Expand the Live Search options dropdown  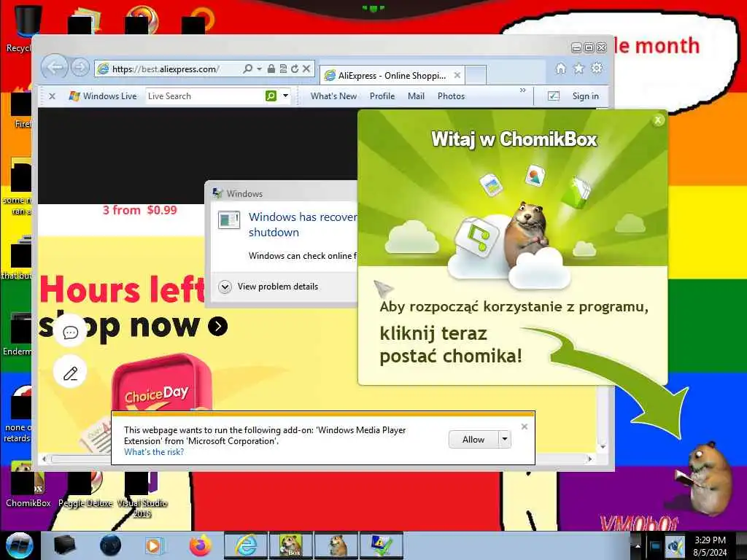tap(285, 96)
